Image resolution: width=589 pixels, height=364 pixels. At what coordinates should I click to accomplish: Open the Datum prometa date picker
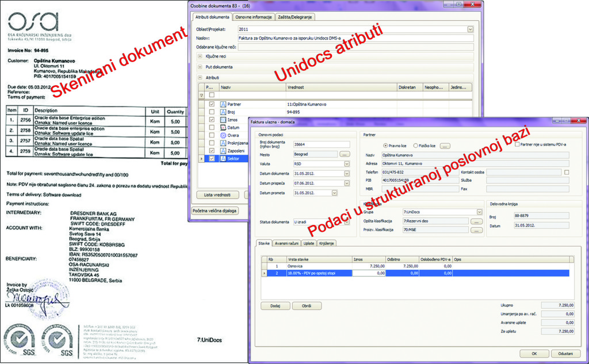tap(334, 193)
